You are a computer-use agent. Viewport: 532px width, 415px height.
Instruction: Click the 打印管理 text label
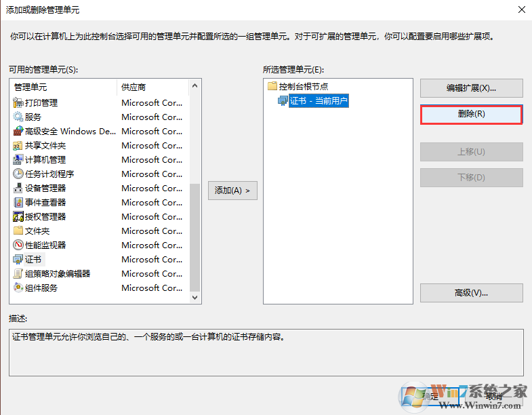coord(41,102)
